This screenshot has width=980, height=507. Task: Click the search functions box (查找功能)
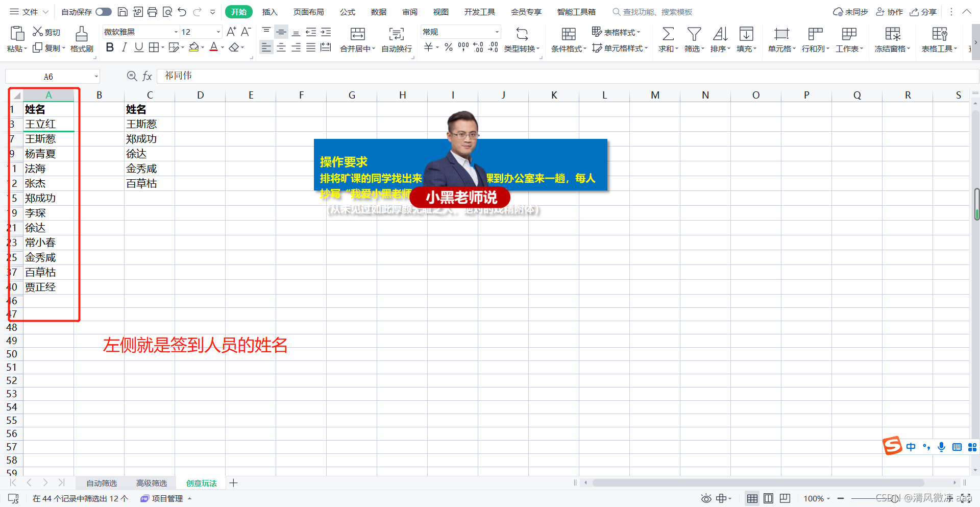[652, 12]
